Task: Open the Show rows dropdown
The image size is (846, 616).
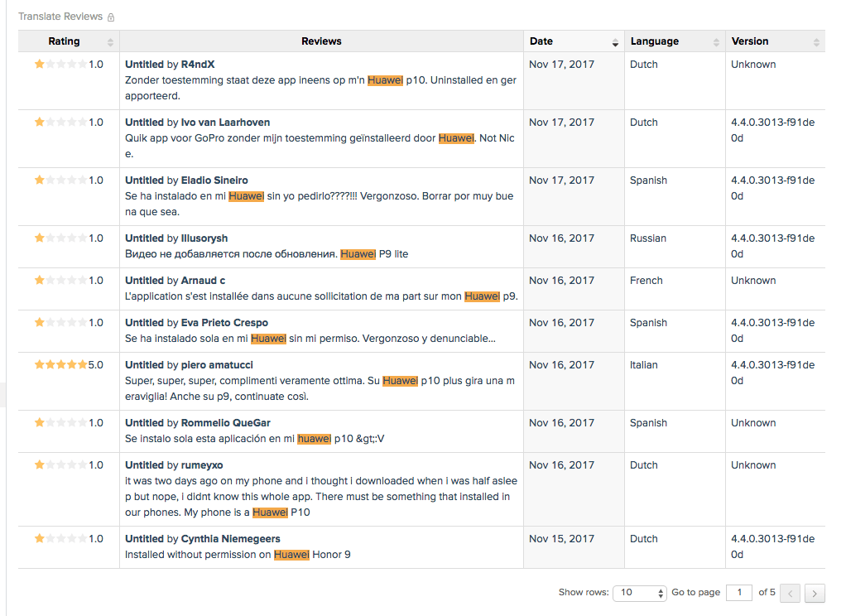Action: coord(639,593)
